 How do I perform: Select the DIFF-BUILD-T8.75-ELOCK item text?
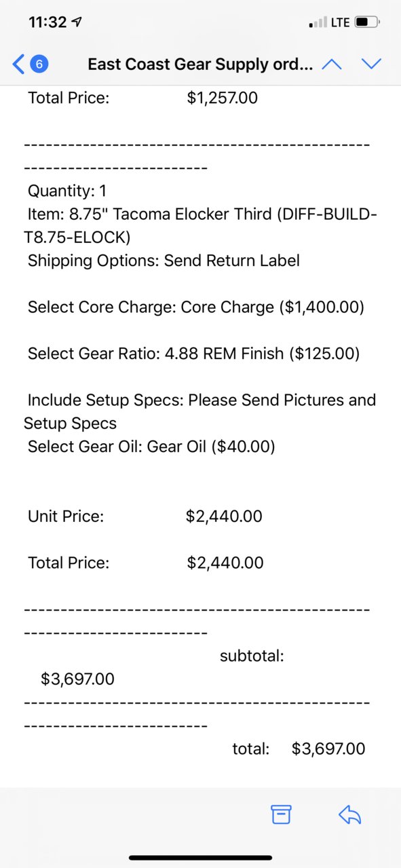coord(200,226)
